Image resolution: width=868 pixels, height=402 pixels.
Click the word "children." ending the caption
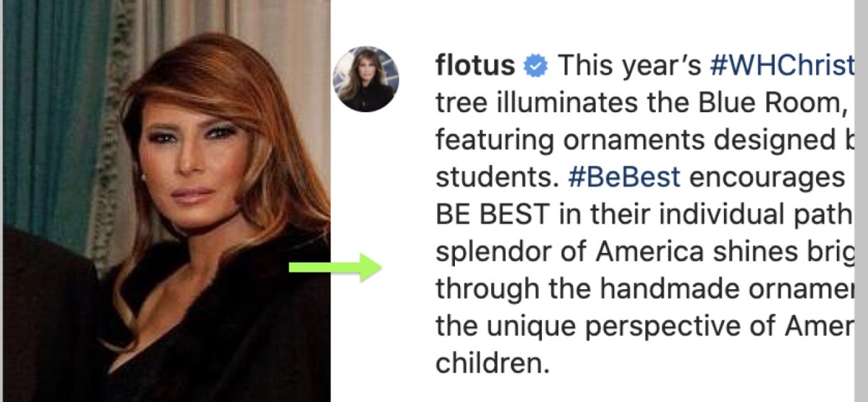coord(489,362)
